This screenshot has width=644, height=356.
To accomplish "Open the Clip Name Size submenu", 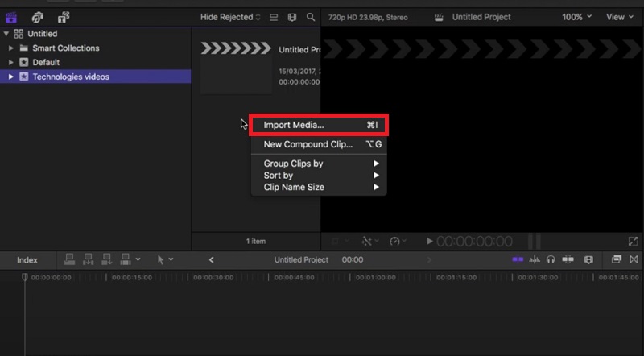I will 319,188.
